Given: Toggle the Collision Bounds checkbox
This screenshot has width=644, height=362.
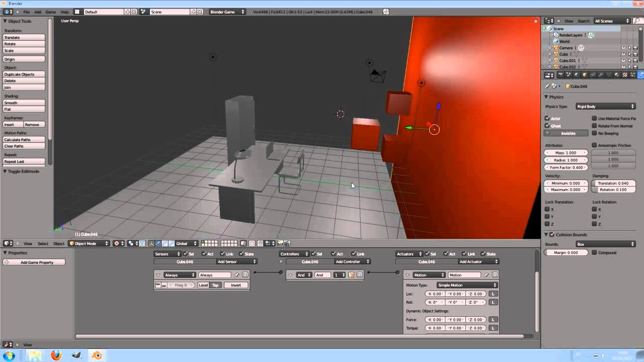Looking at the screenshot, I should click(552, 235).
